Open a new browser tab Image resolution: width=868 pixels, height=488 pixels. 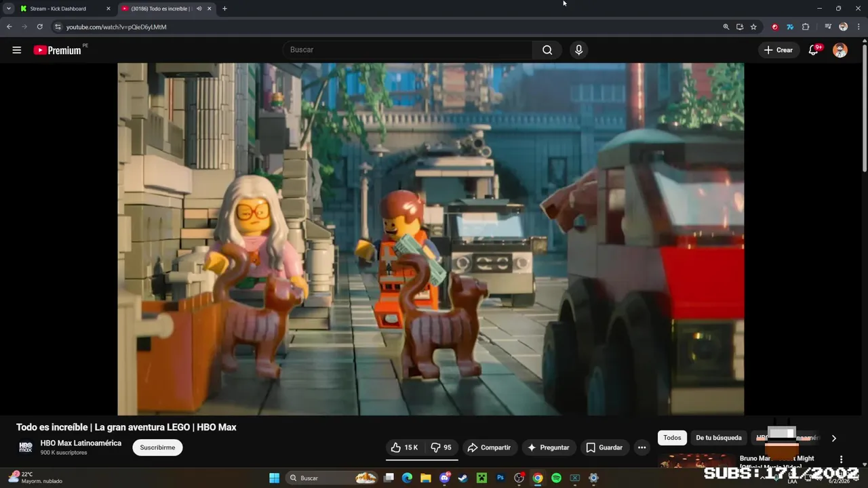click(224, 9)
